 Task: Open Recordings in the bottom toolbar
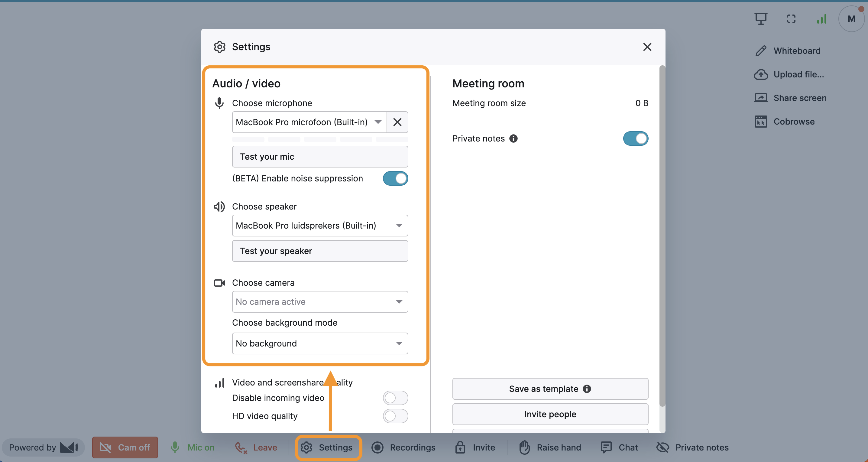coord(403,447)
